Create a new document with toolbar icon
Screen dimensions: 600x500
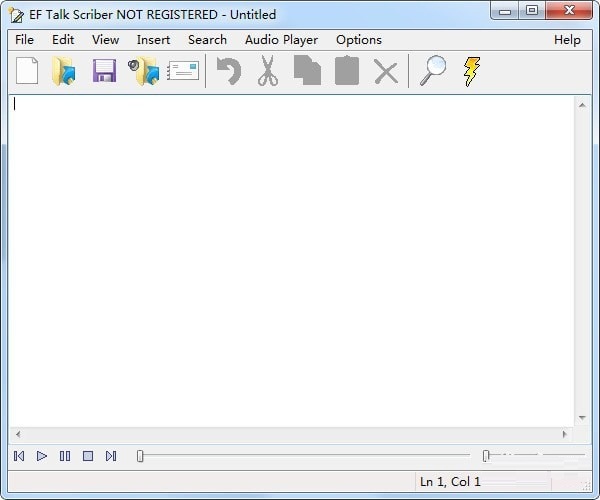27,71
